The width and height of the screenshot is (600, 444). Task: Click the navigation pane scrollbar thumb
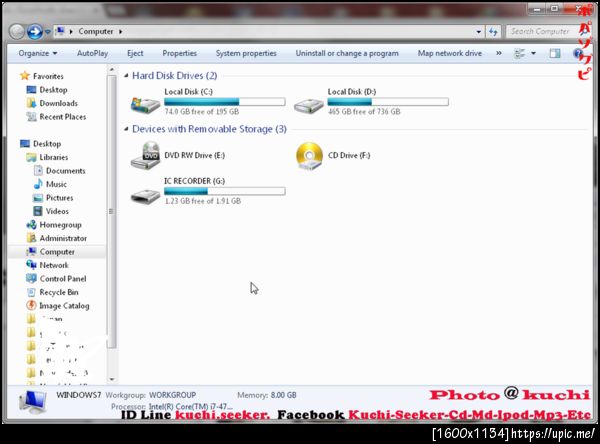coord(111,212)
